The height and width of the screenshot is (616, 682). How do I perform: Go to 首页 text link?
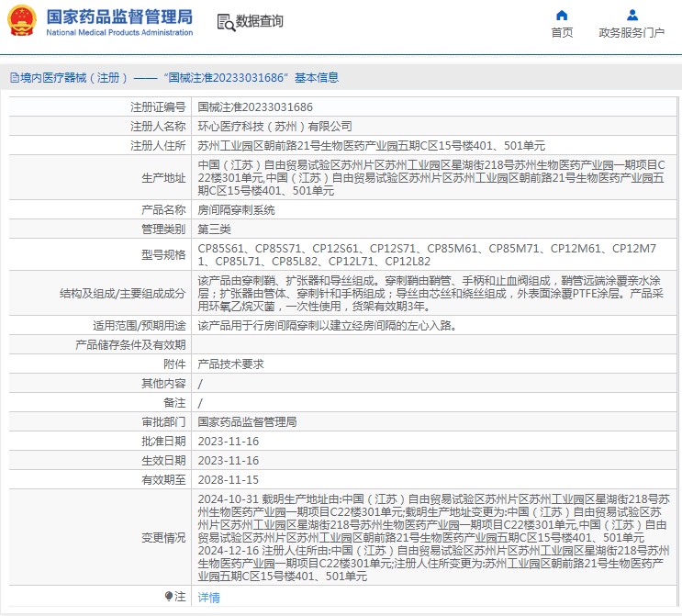[562, 33]
